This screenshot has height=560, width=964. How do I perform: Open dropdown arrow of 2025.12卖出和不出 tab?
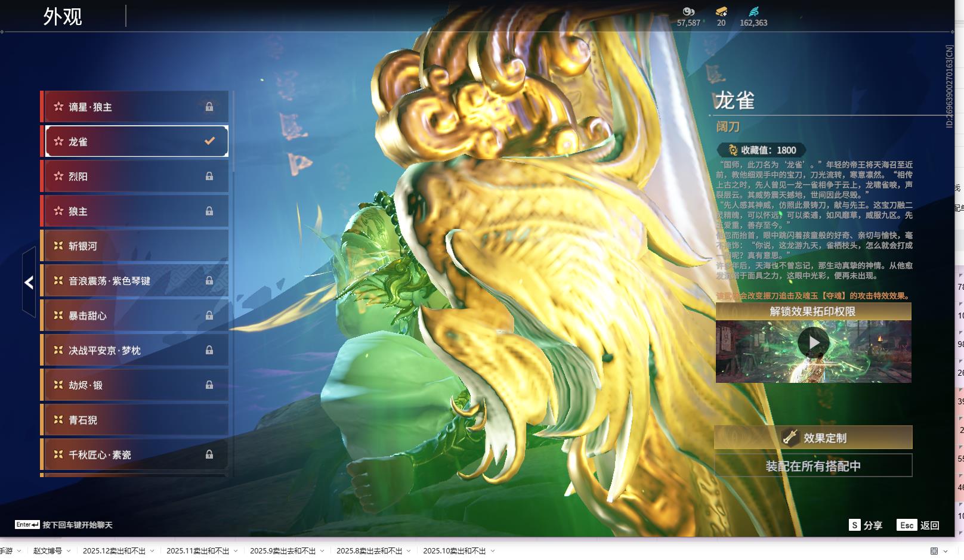pyautogui.click(x=152, y=551)
